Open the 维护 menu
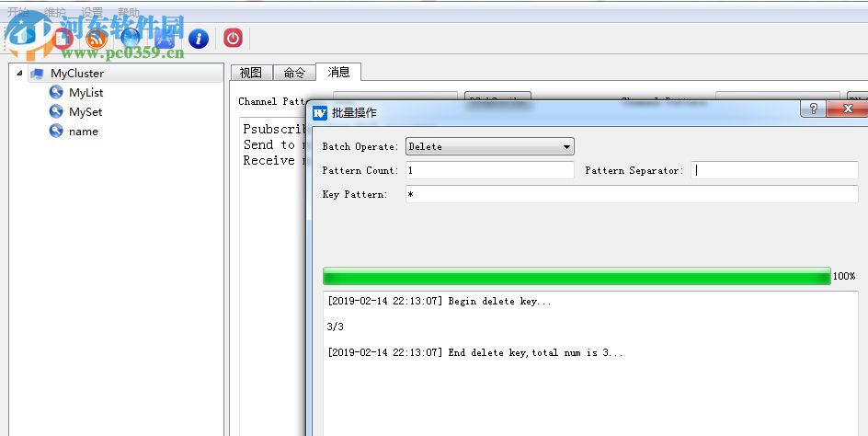The image size is (868, 436). tap(55, 12)
